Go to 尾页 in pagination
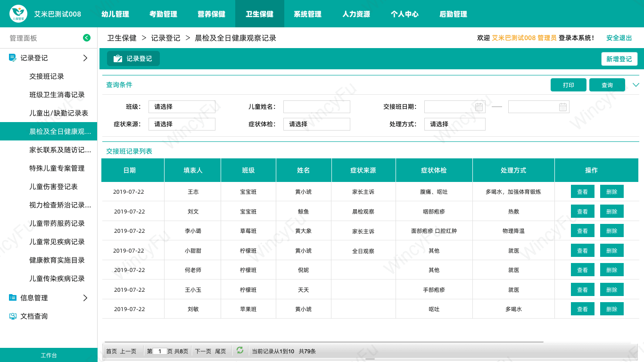This screenshot has width=644, height=362. coord(221,351)
